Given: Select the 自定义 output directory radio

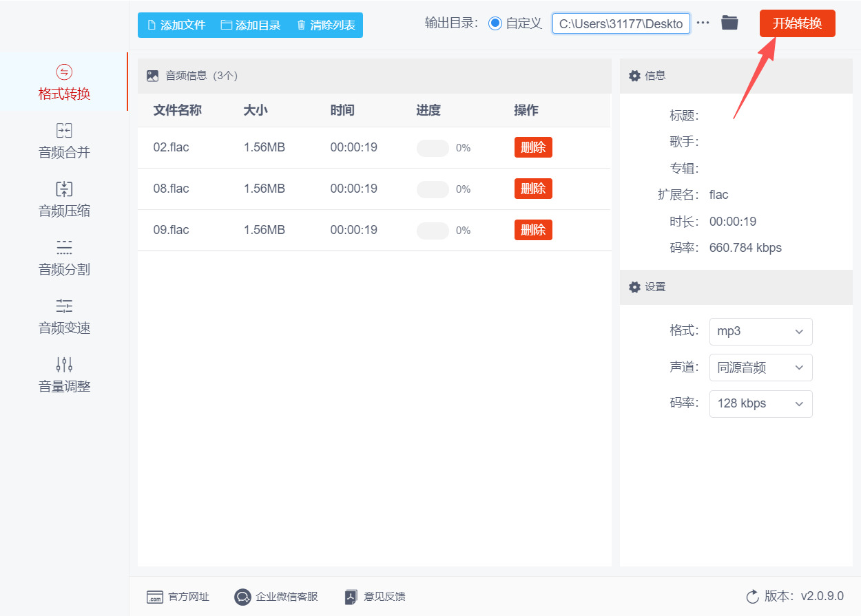Looking at the screenshot, I should pos(495,23).
